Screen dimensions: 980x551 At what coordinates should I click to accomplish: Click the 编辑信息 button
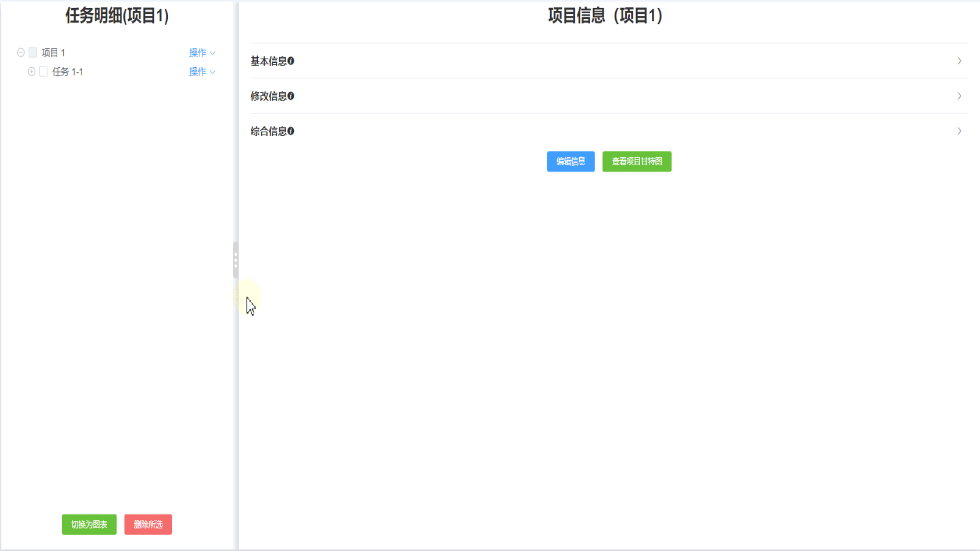click(x=570, y=161)
